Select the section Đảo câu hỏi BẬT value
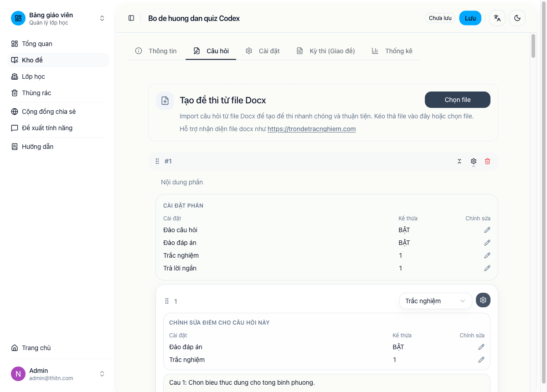 (404, 230)
